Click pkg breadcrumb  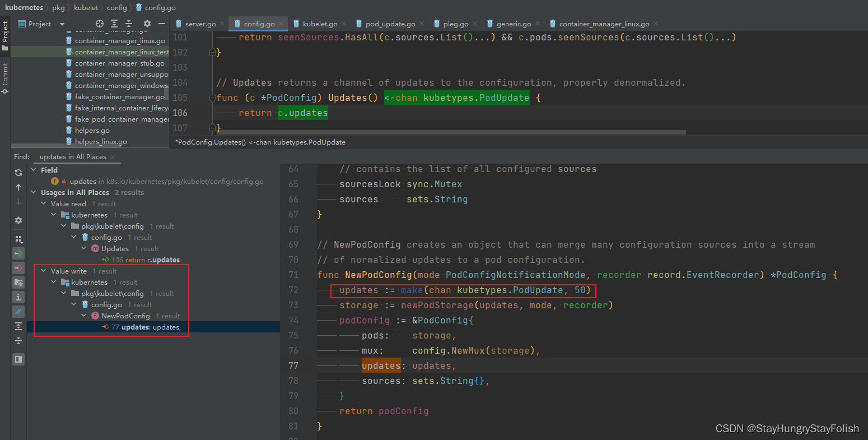[x=59, y=7]
